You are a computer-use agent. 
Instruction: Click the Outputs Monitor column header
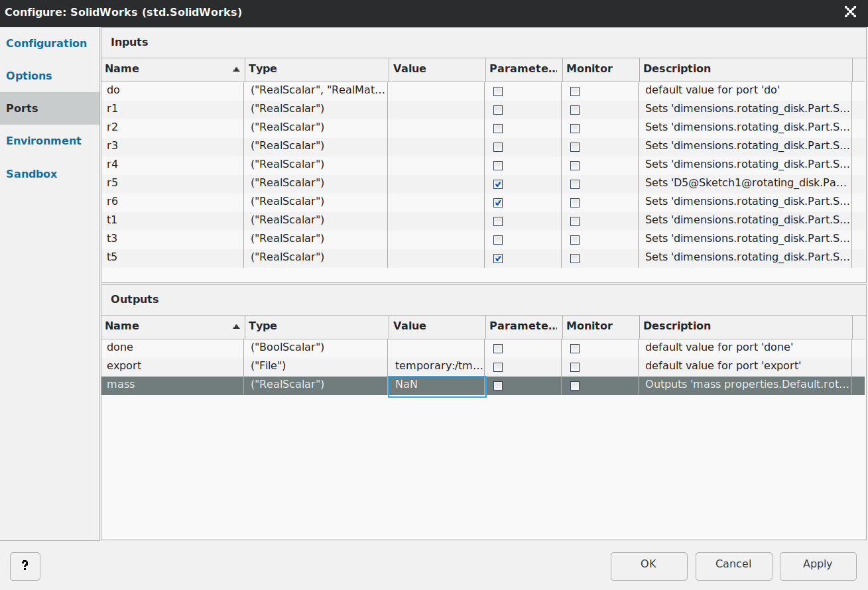601,326
